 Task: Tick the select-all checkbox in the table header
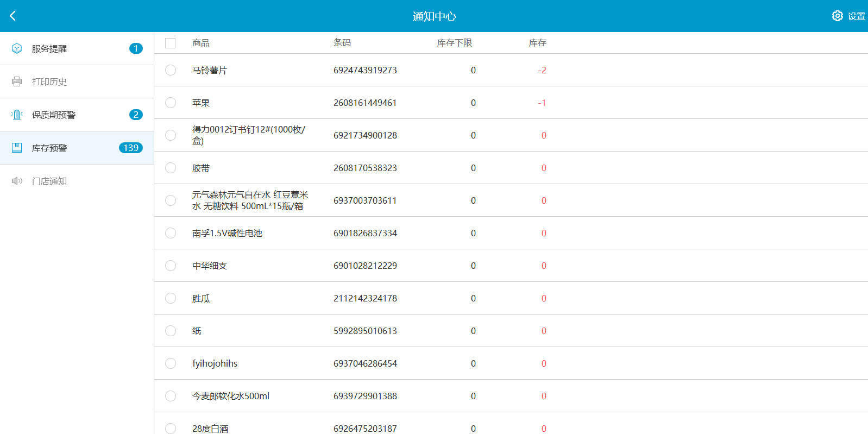171,43
